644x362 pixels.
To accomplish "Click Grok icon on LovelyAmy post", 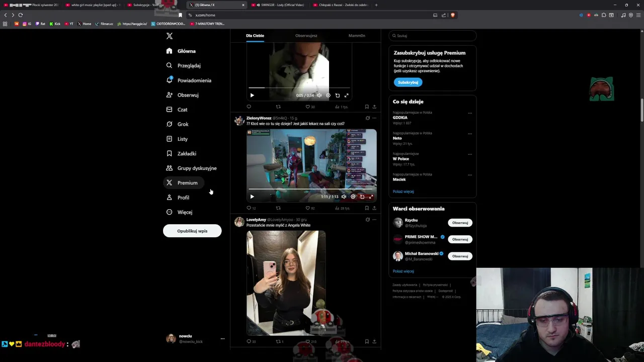I will tap(367, 220).
